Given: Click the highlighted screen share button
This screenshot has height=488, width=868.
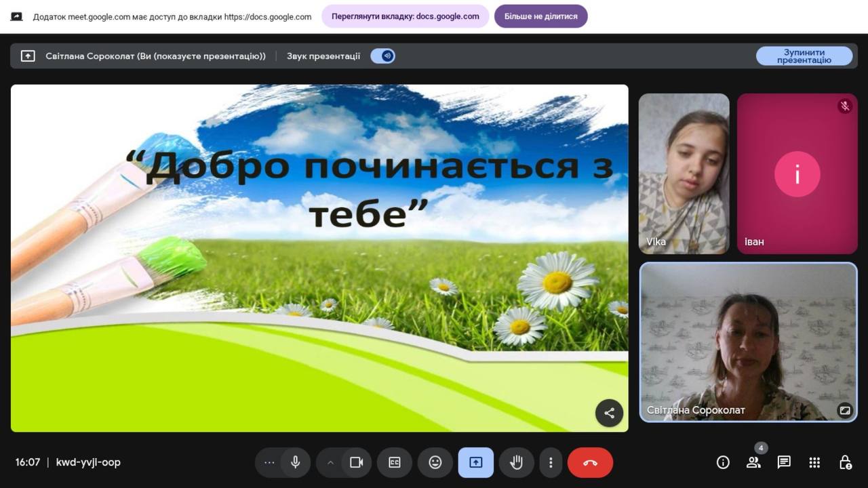Looking at the screenshot, I should 476,462.
